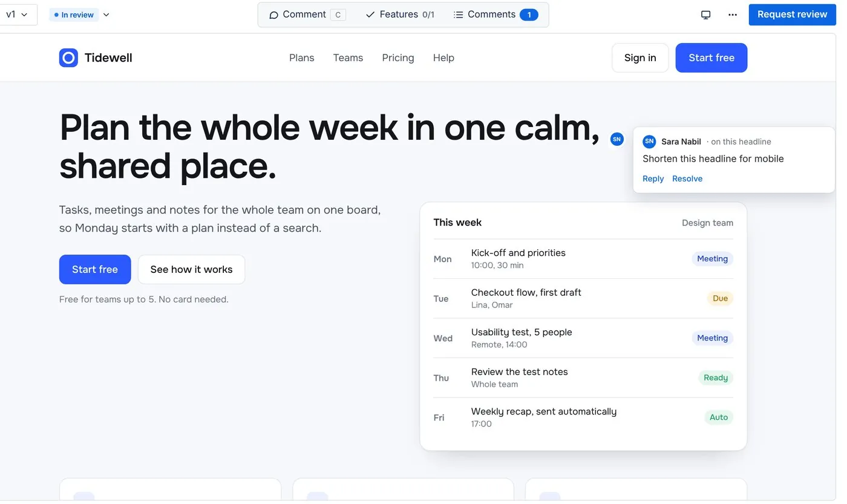This screenshot has height=504, width=847.
Task: Open the Teams nav link
Action: [348, 57]
